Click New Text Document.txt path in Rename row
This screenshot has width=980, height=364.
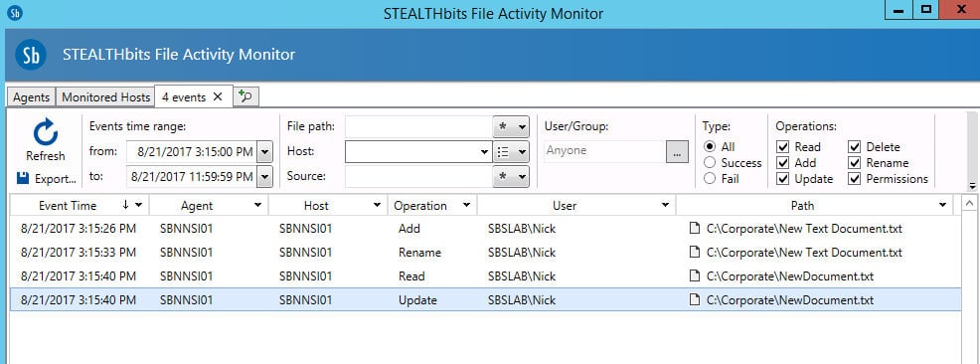point(804,253)
